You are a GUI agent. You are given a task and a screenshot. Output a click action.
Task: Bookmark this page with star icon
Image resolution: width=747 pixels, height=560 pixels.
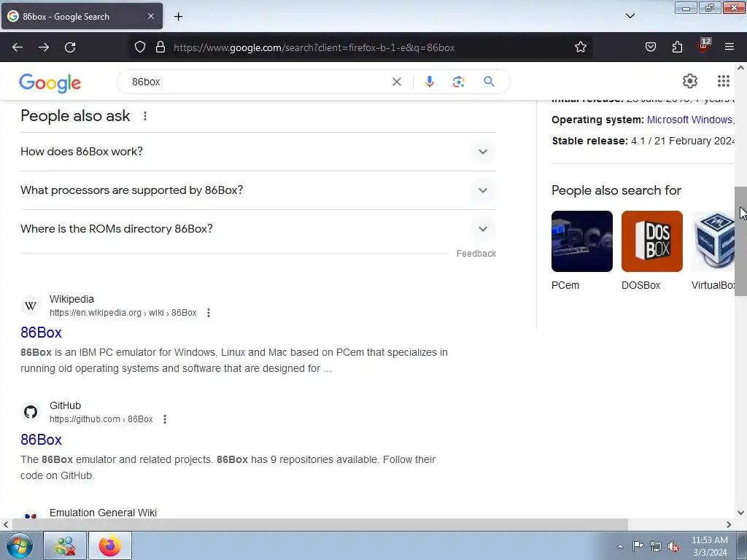[580, 47]
